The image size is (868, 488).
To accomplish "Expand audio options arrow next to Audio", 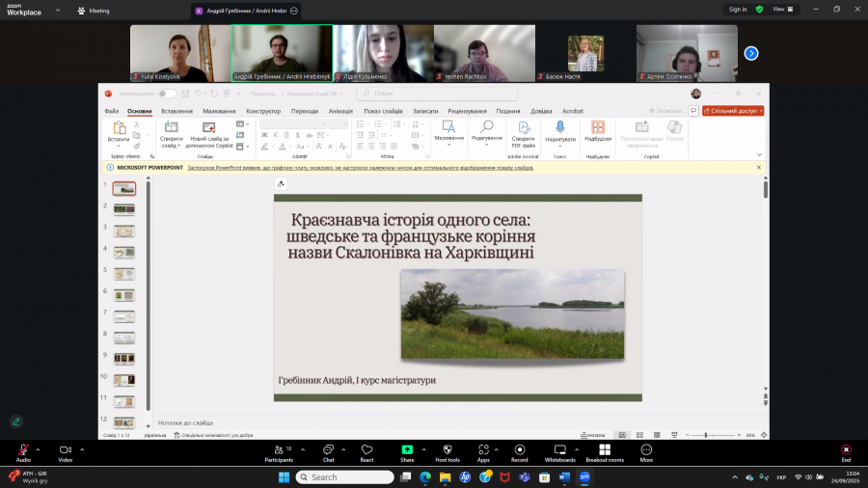I will 39,449.
